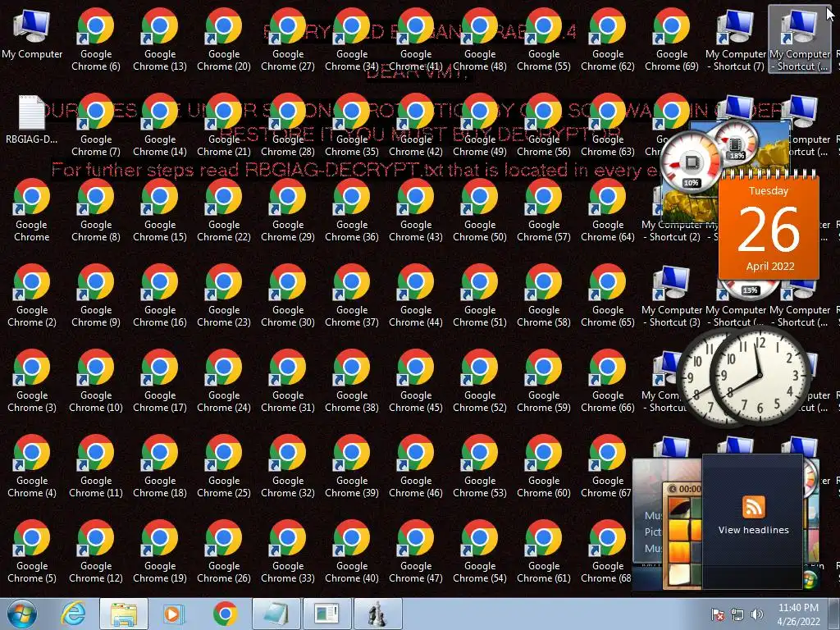Click the Google Chrome taskbar icon

225,614
